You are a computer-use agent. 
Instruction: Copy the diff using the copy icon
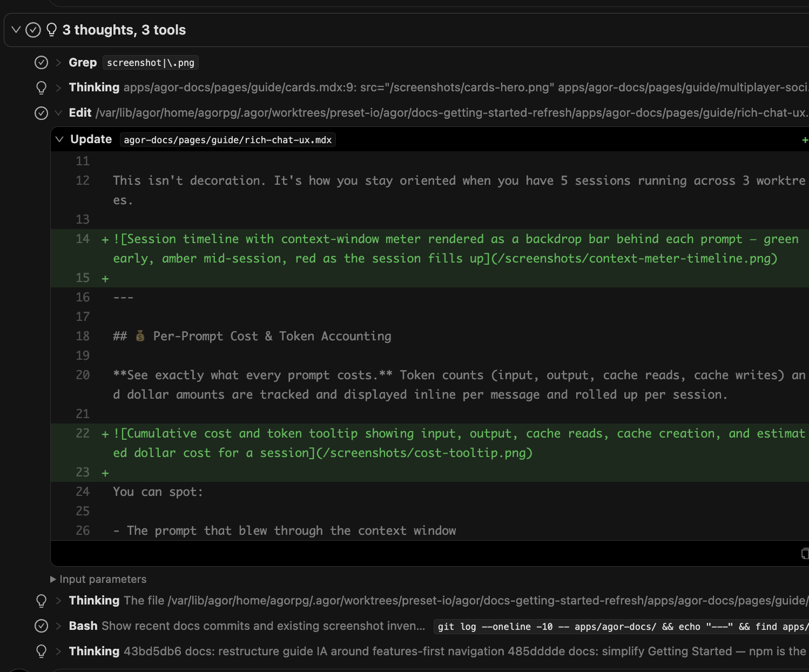point(805,553)
